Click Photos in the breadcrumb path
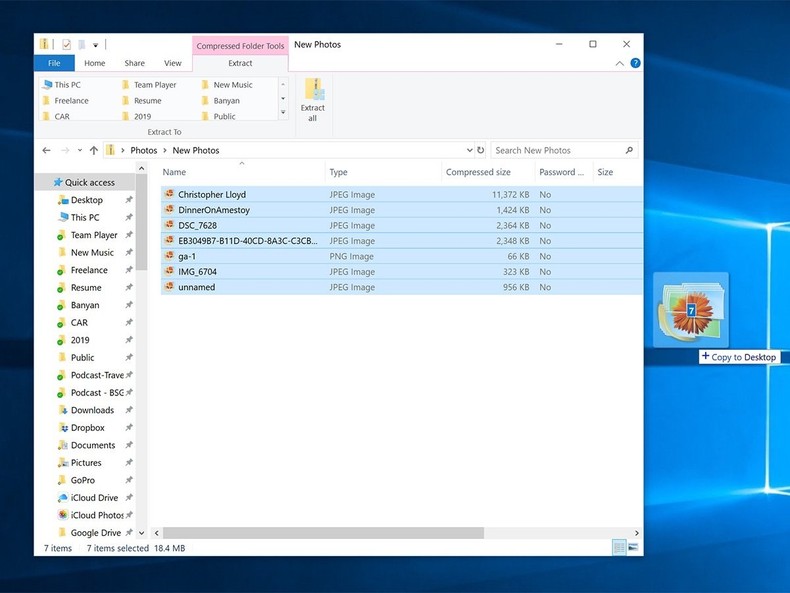The width and height of the screenshot is (790, 593). click(x=144, y=150)
